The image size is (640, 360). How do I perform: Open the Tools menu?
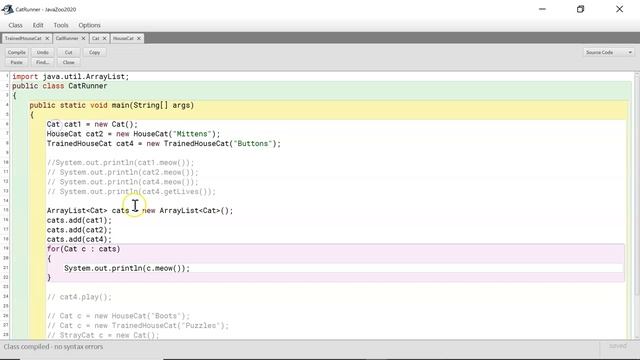point(61,25)
